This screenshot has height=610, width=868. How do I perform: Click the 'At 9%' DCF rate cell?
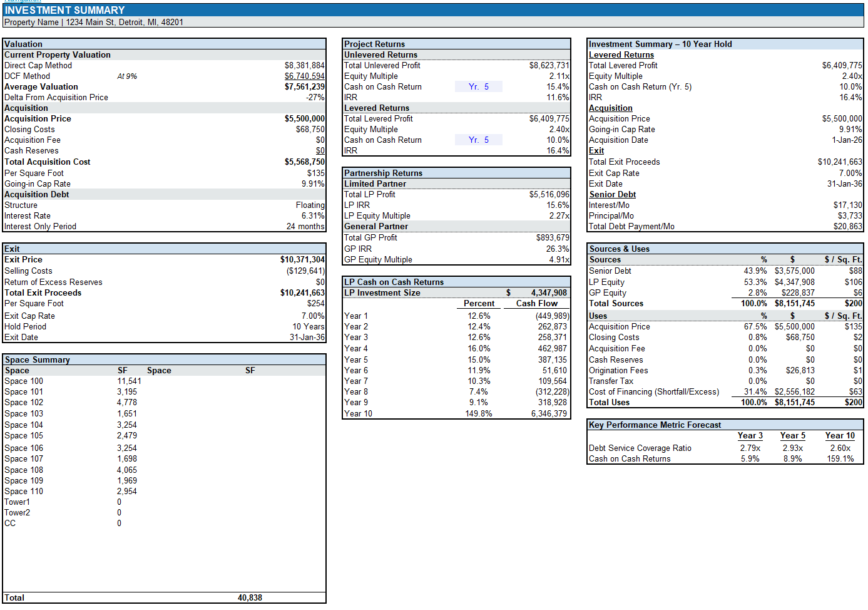click(127, 76)
